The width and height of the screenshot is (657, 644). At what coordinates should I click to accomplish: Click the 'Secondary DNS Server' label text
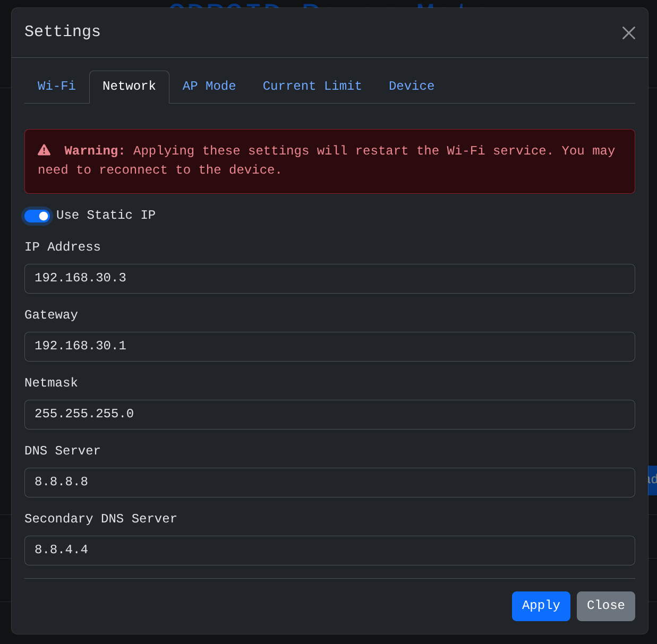coord(100,519)
